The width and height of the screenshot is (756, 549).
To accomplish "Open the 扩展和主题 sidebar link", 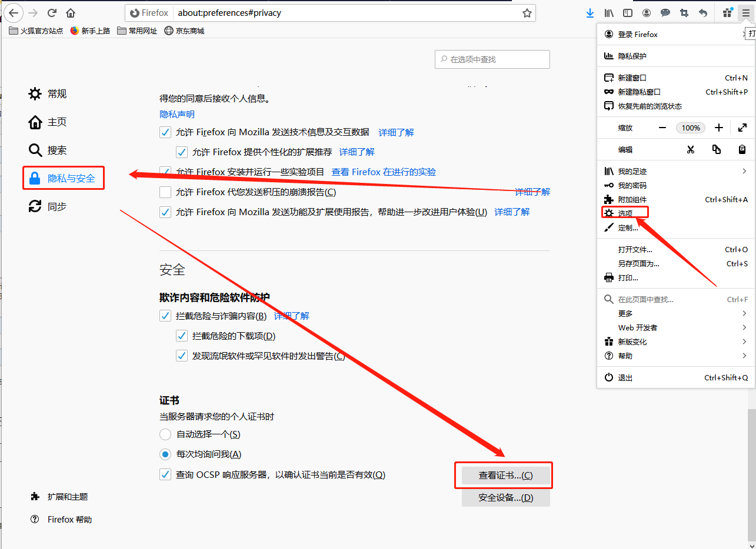I will point(59,497).
